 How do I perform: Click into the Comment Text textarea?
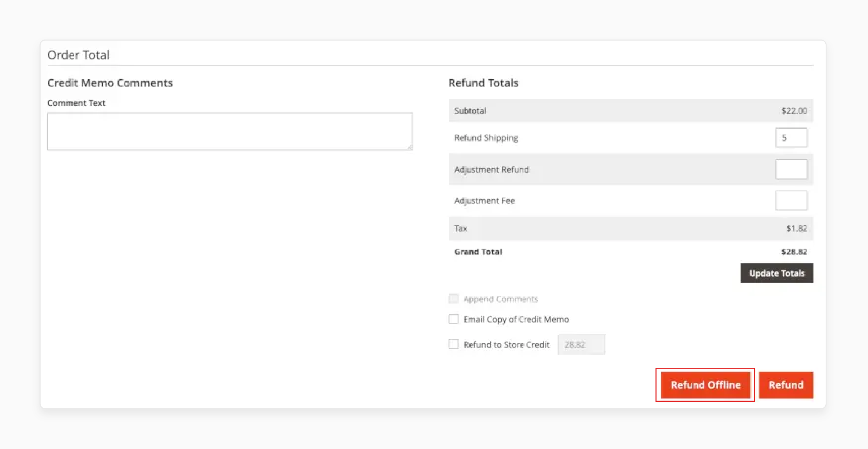point(230,132)
